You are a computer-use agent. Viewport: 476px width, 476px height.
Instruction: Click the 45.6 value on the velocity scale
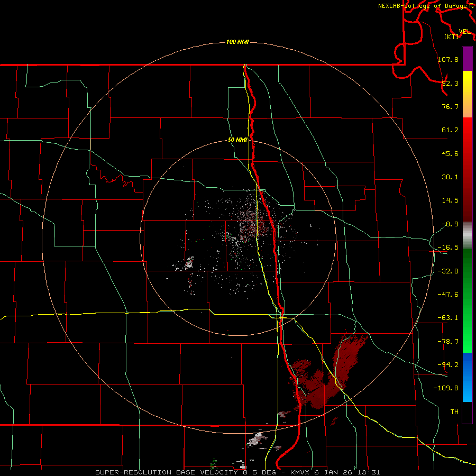click(x=450, y=153)
